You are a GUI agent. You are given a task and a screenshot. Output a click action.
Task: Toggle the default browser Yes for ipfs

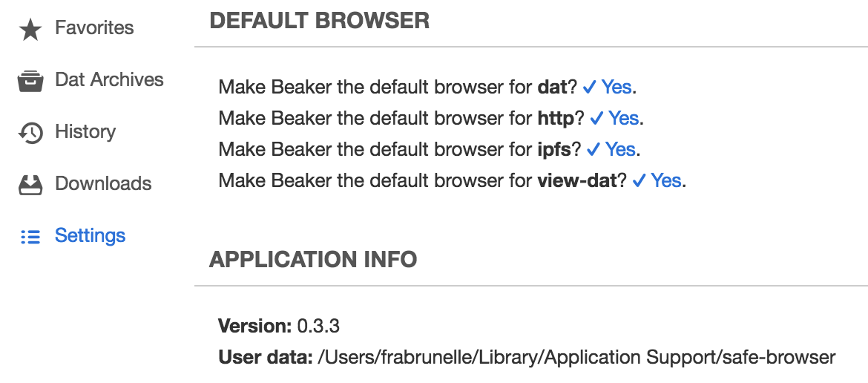(620, 149)
